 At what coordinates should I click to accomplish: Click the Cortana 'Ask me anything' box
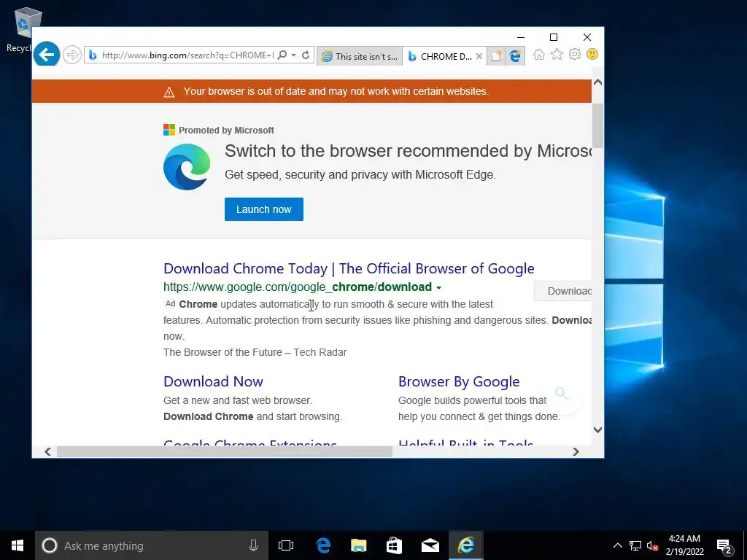(152, 545)
